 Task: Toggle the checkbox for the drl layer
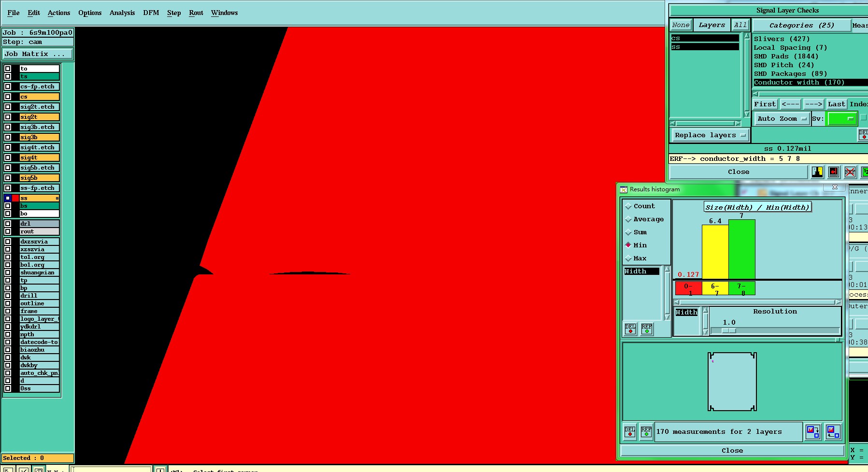[8, 224]
